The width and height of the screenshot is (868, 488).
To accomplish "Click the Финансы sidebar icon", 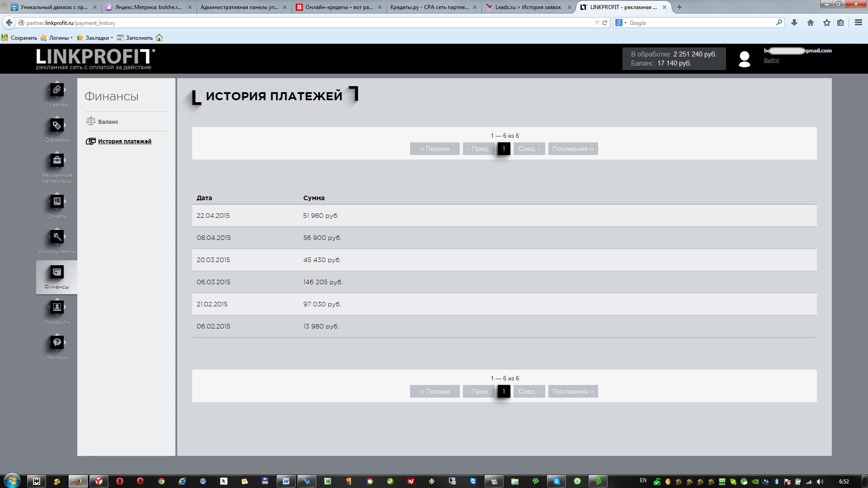I will pos(57,272).
